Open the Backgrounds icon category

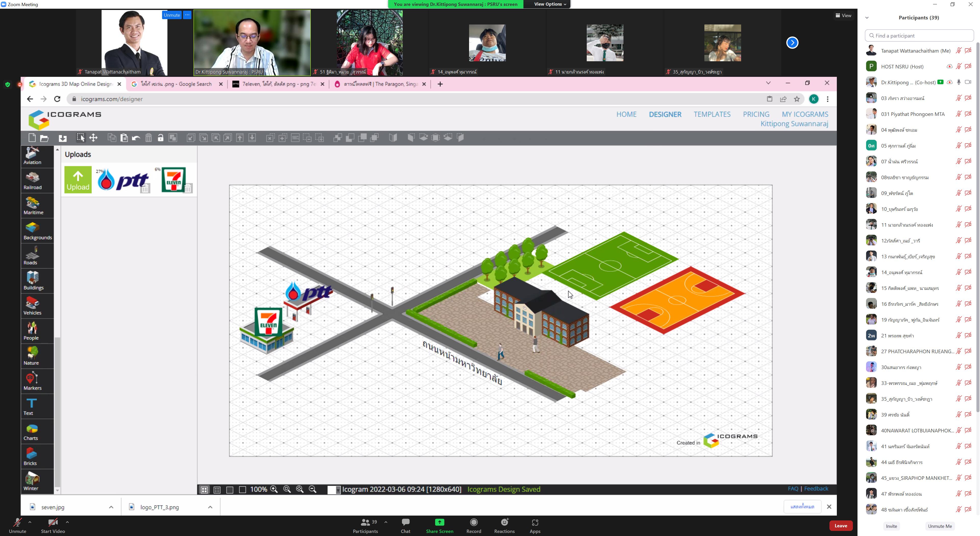point(37,230)
